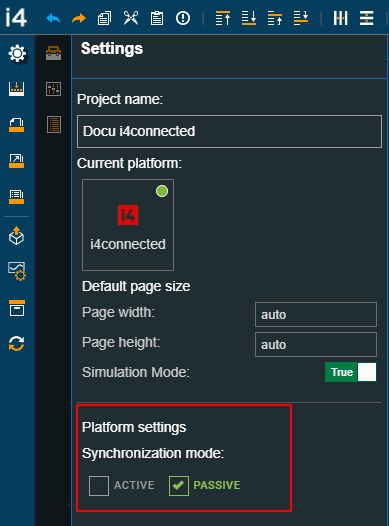
Task: Click the sidebar cube with upward arrow icon
Action: click(x=16, y=235)
